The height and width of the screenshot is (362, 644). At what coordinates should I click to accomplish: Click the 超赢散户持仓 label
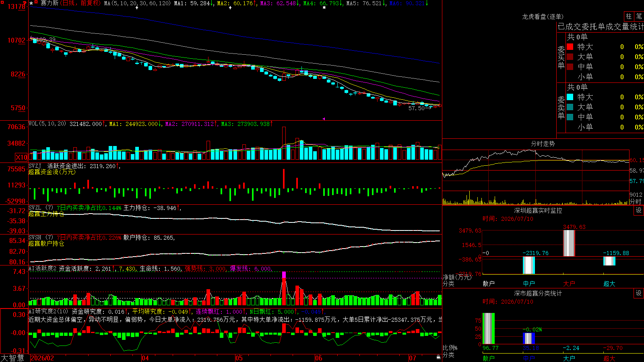click(x=46, y=244)
